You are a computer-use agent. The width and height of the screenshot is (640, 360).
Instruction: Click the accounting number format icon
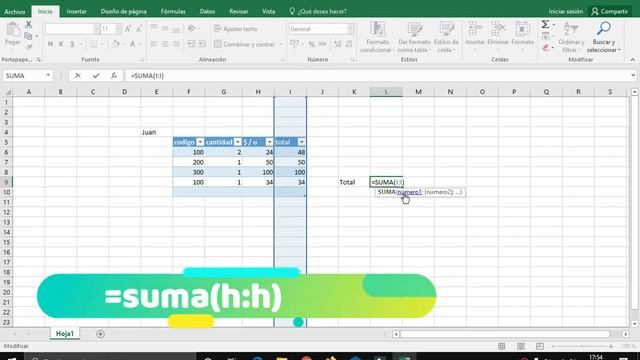pyautogui.click(x=294, y=44)
